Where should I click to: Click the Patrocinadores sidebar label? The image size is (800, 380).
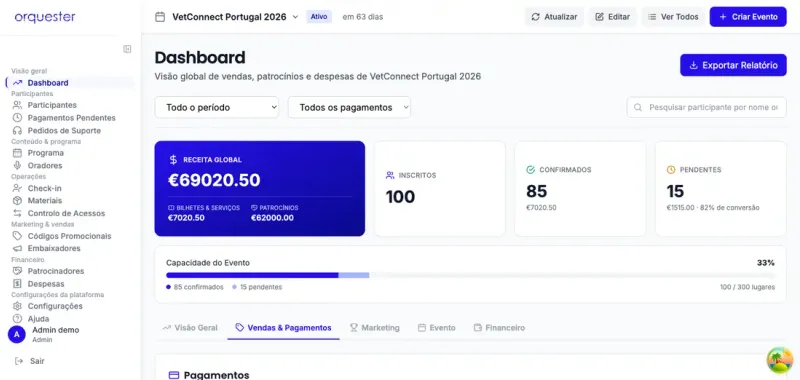point(56,271)
